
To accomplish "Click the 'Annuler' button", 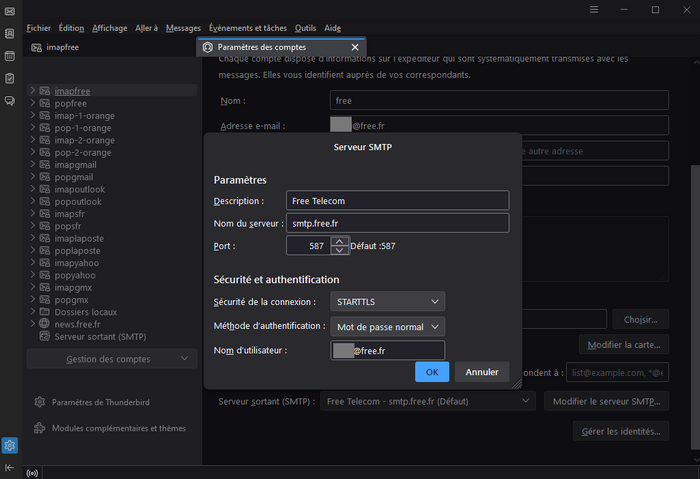I will click(x=481, y=372).
